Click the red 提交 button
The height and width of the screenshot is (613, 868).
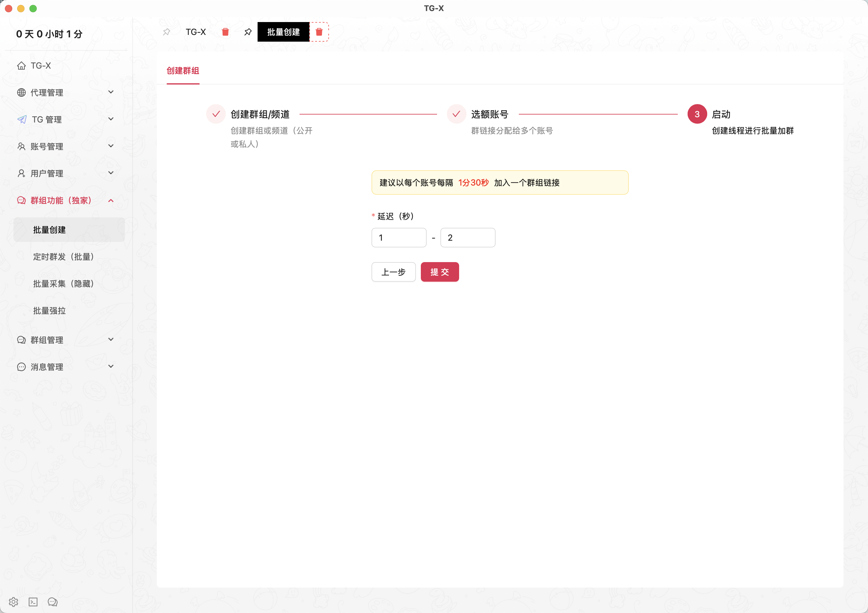pyautogui.click(x=440, y=272)
